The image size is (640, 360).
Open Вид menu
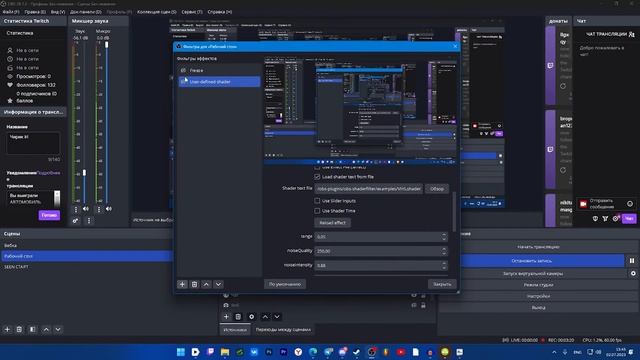[58, 12]
